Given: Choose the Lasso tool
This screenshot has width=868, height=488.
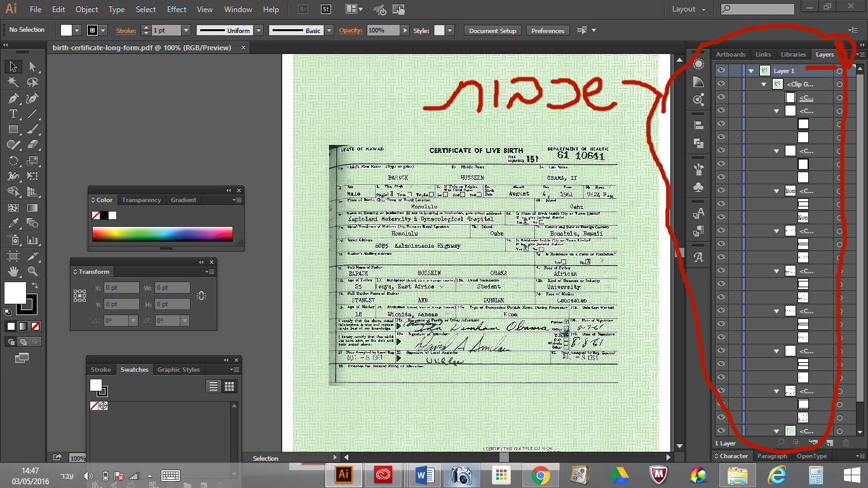Looking at the screenshot, I should point(32,82).
